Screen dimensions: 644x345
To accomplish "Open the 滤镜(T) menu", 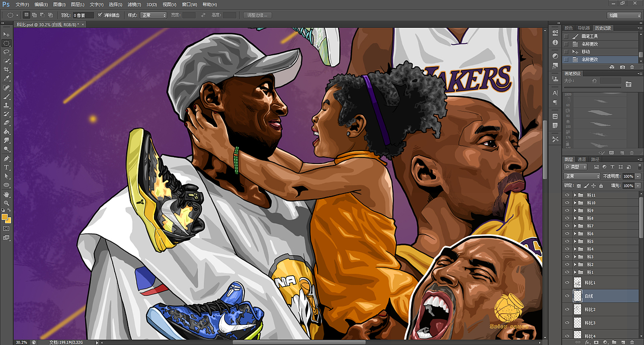I will tap(134, 5).
